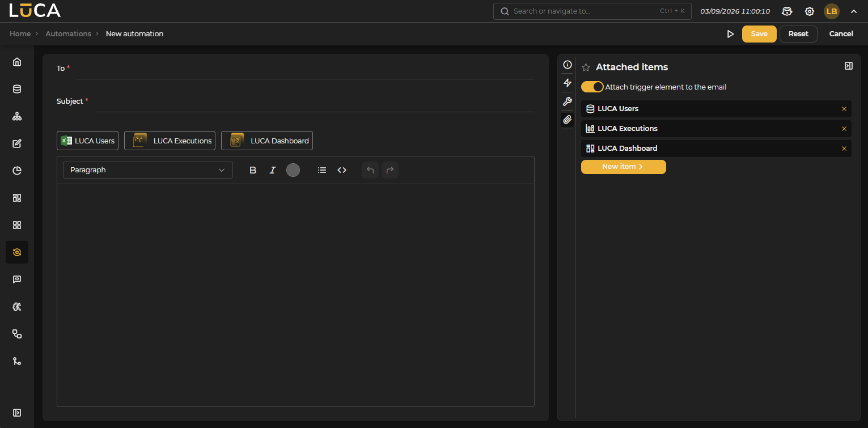This screenshot has height=428, width=868.
Task: Collapse the right side panel
Action: pyautogui.click(x=849, y=66)
